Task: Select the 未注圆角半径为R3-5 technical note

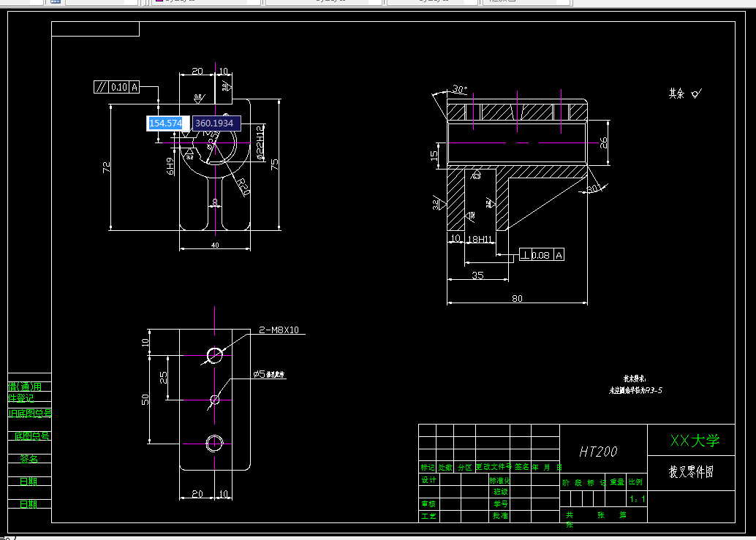Action: point(635,391)
